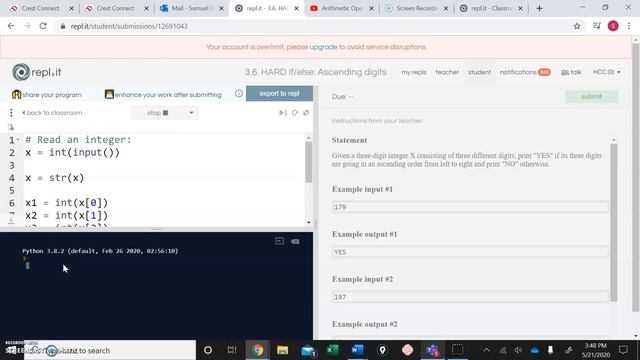The height and width of the screenshot is (360, 640).
Task: Reload the page
Action: [43, 26]
